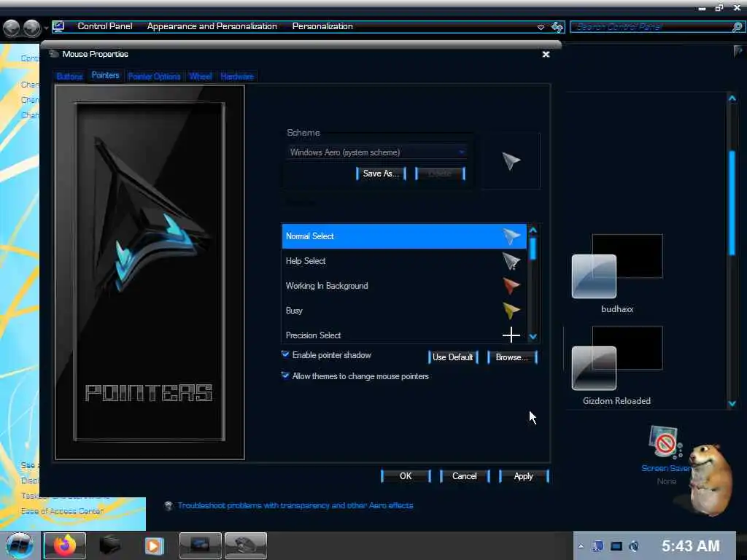The height and width of the screenshot is (560, 747).
Task: Open the Scheme dropdown
Action: click(377, 152)
